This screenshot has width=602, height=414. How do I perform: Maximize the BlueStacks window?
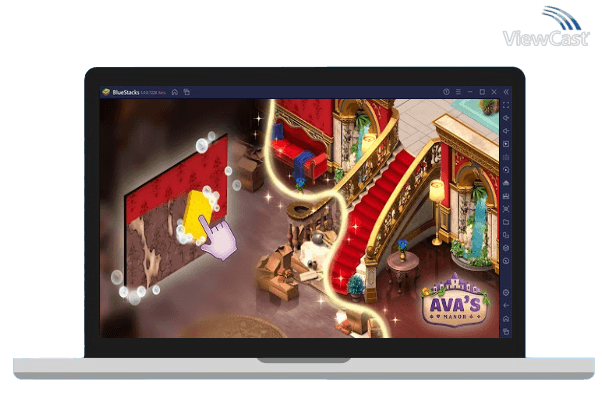(482, 92)
